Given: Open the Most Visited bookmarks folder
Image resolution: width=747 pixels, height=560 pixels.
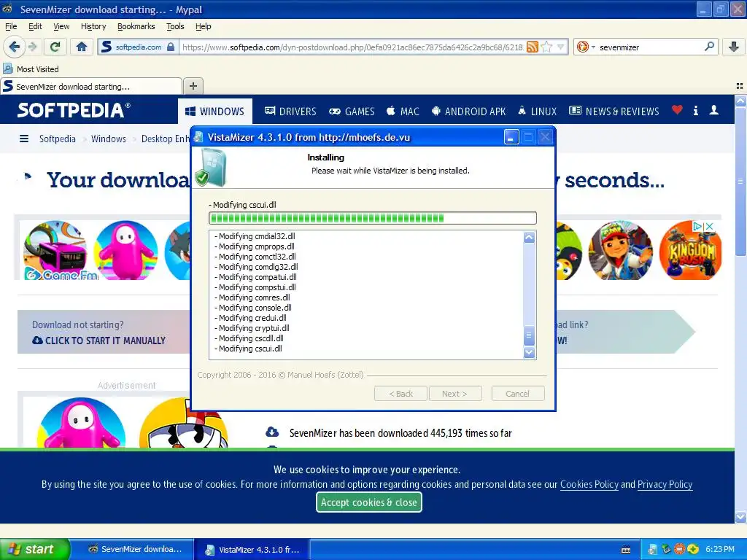Looking at the screenshot, I should click(x=31, y=69).
